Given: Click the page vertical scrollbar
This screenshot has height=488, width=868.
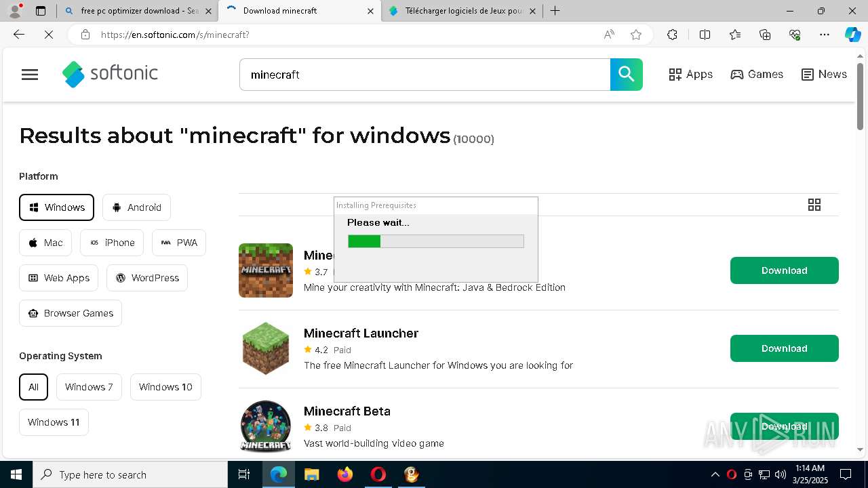Looking at the screenshot, I should pos(860,96).
